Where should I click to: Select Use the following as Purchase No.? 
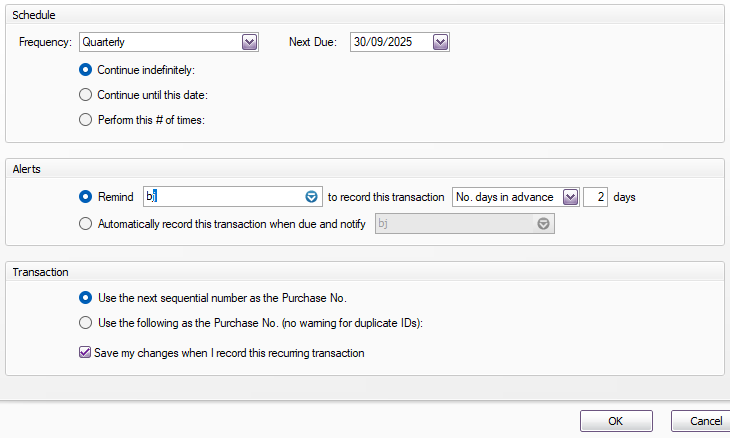pos(86,322)
